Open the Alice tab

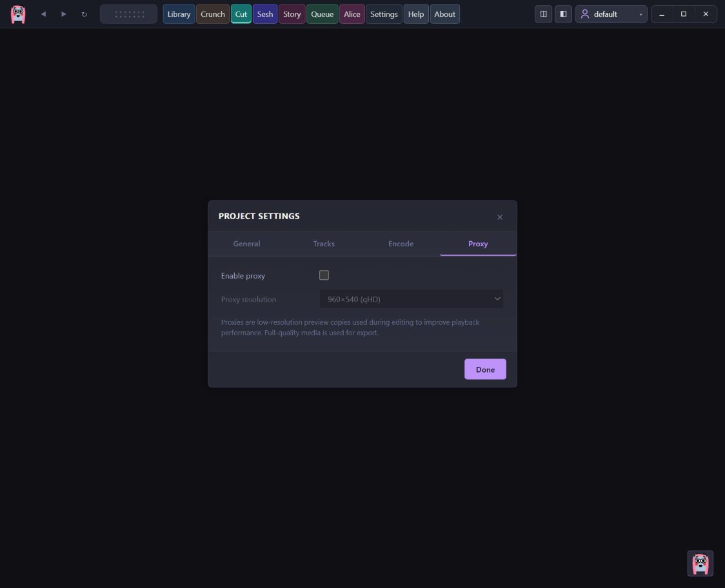(352, 14)
